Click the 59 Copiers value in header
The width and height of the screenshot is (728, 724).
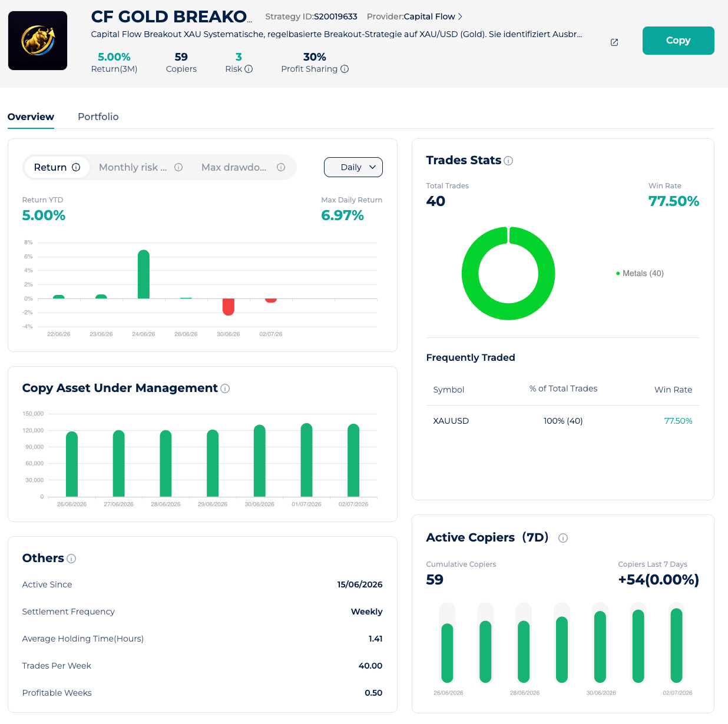pyautogui.click(x=181, y=57)
